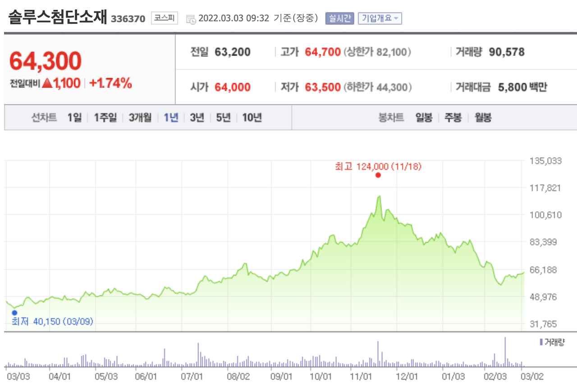Click the 하한가 44,300 text

point(378,87)
